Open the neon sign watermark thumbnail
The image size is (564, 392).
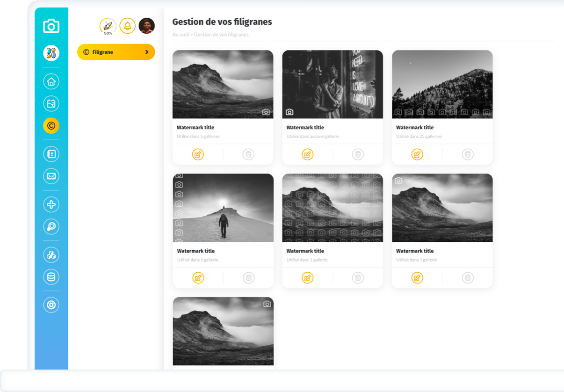(x=332, y=84)
